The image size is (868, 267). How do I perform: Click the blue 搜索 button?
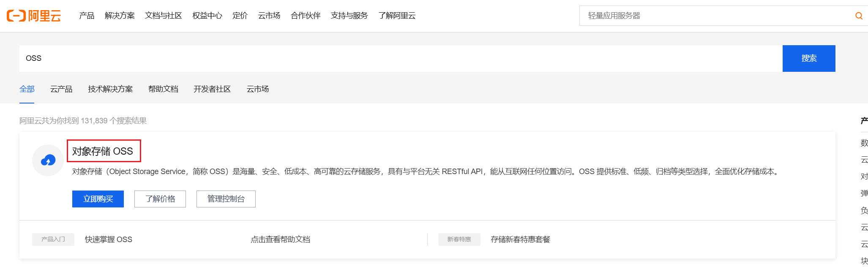coord(809,58)
